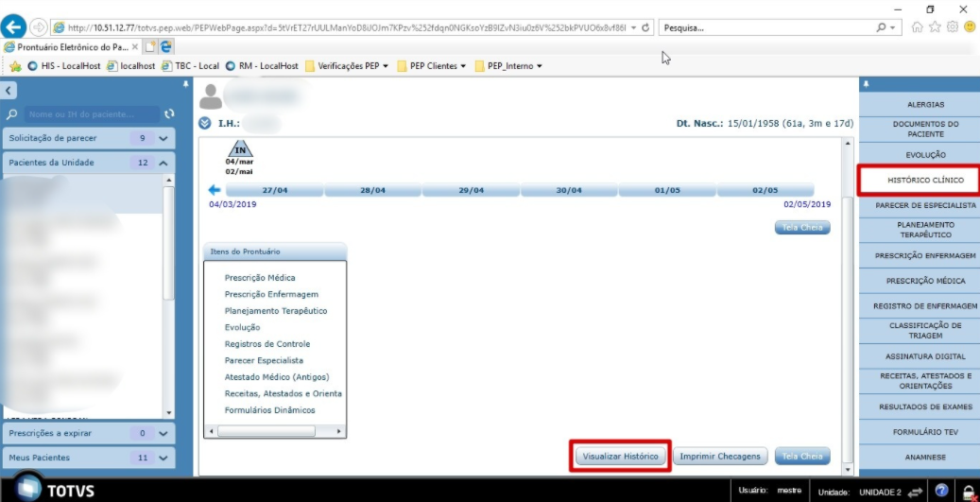This screenshot has height=502, width=980.
Task: Open Planejamento Terapêutico in right menu
Action: point(925,230)
